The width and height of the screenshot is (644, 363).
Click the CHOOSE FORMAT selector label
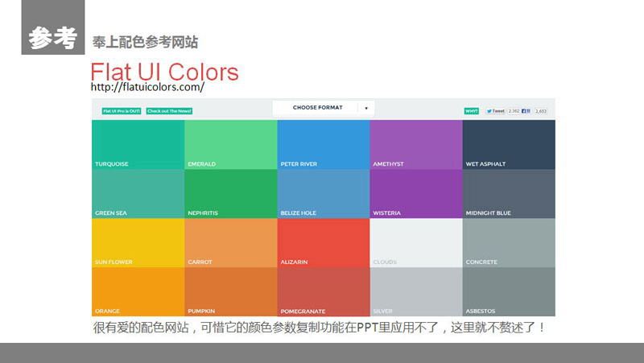point(317,108)
